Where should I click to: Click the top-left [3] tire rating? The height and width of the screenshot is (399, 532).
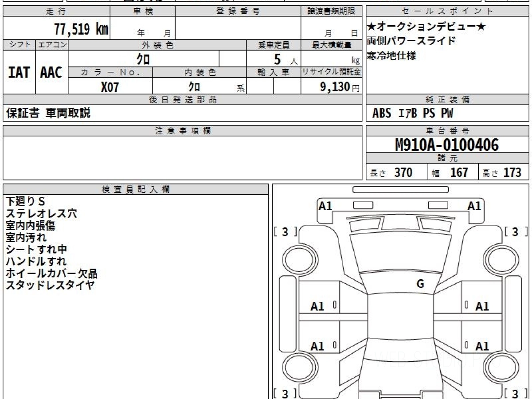pos(286,231)
